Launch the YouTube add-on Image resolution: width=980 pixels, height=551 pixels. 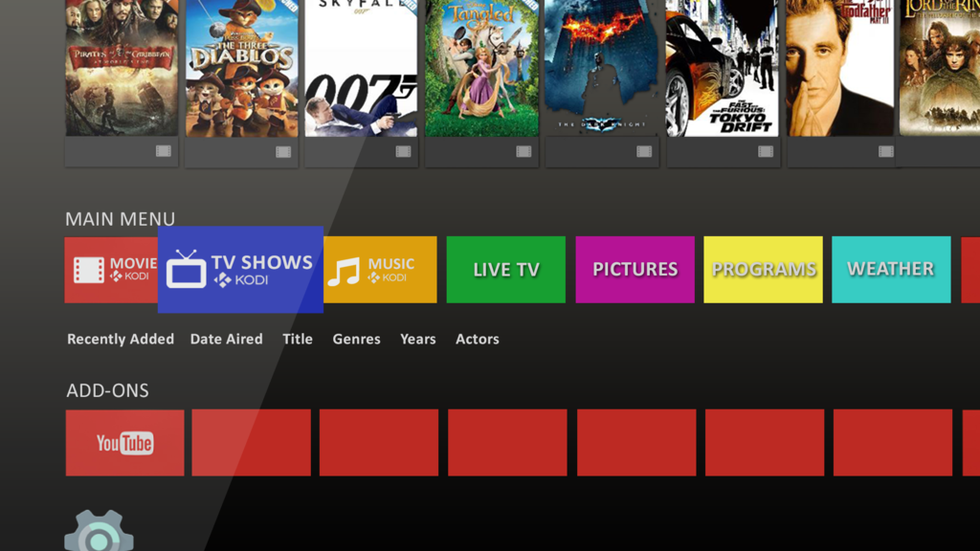pyautogui.click(x=125, y=443)
